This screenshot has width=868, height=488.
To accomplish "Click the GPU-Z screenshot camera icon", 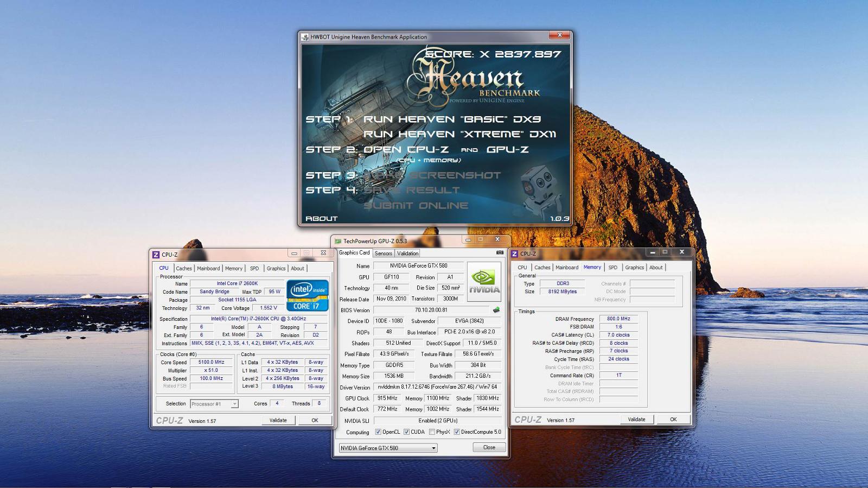I will (499, 252).
